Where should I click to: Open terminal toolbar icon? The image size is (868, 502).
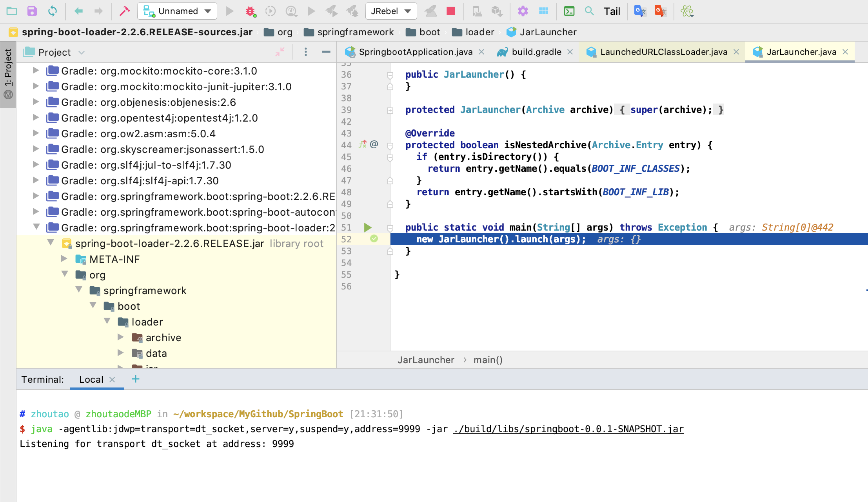pos(569,11)
